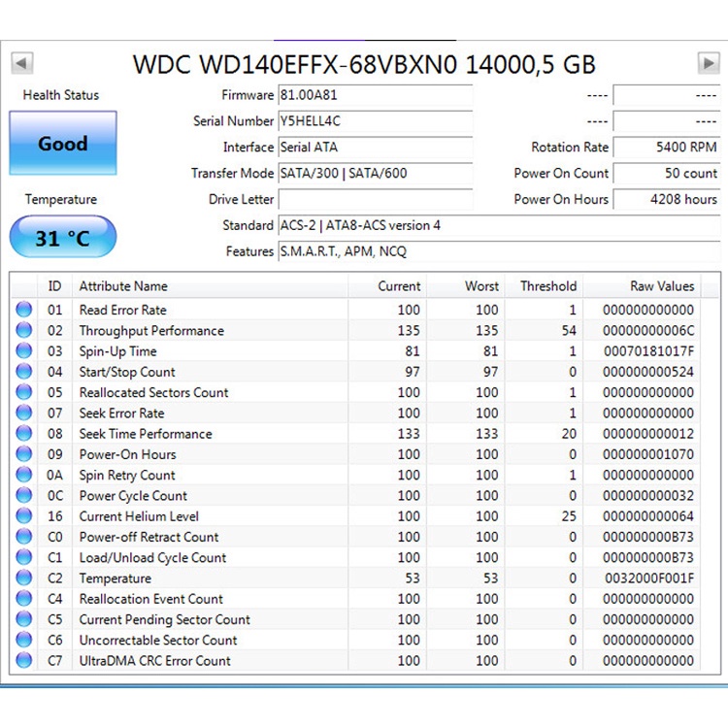Click threshold value 54 of Throughput Performance

click(x=569, y=331)
